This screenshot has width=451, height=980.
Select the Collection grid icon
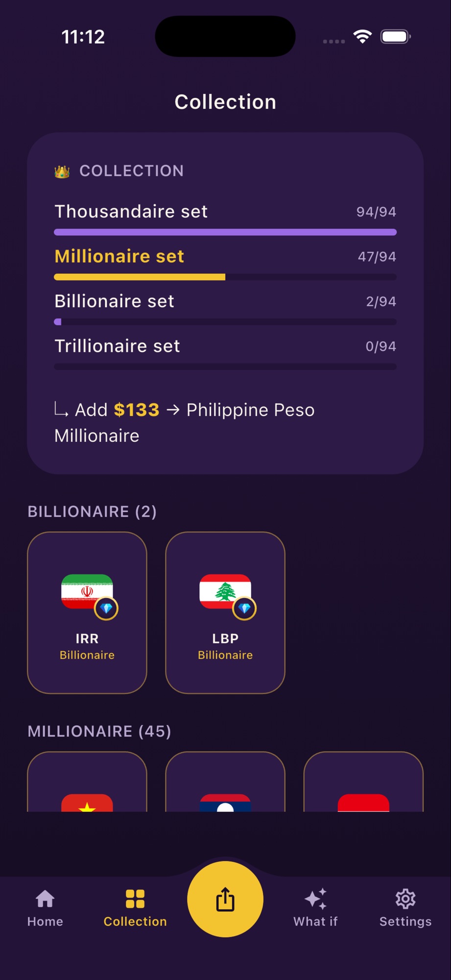pos(135,899)
